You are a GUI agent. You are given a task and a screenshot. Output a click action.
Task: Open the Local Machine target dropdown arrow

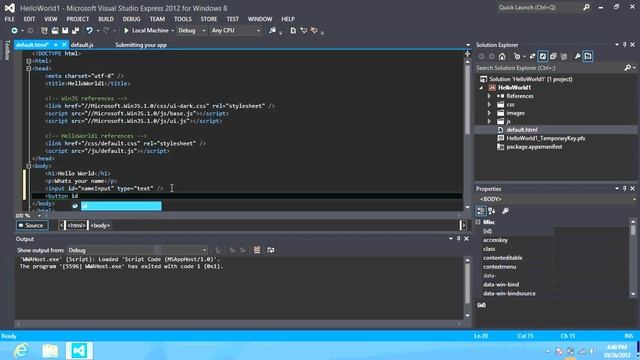pos(172,31)
